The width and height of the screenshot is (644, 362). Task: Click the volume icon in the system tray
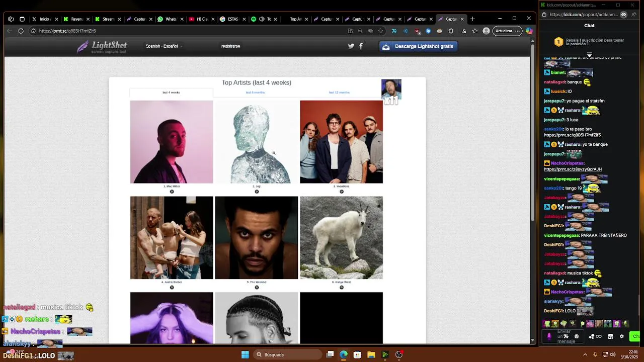(x=613, y=354)
